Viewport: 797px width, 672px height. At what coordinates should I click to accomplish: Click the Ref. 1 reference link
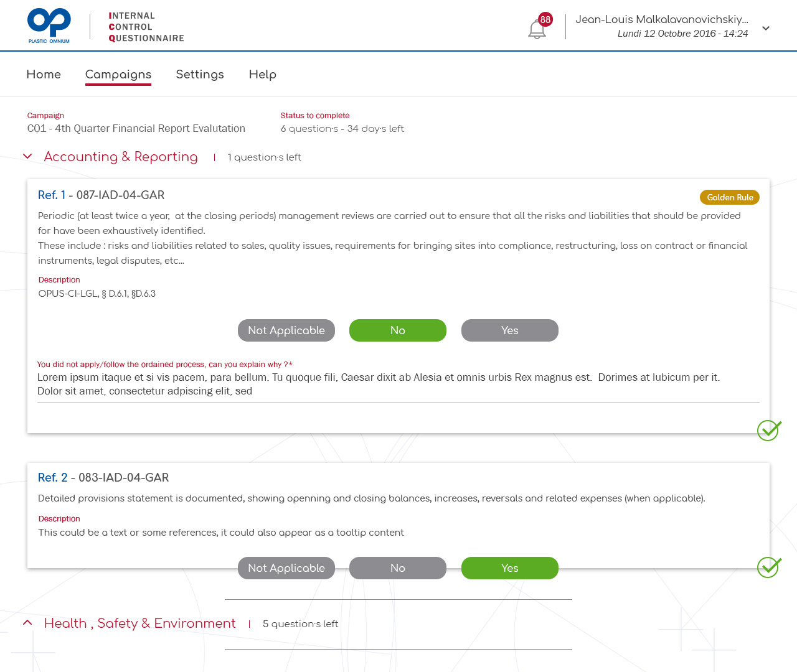52,195
